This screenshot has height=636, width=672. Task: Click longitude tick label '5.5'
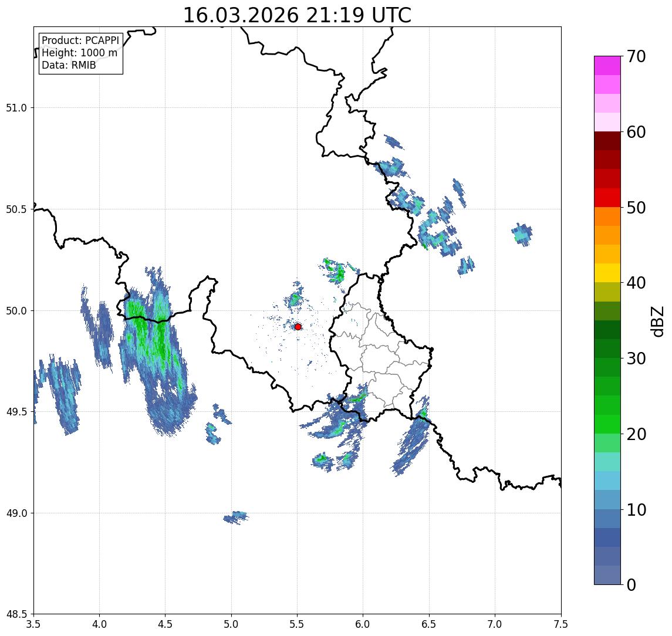tap(298, 624)
